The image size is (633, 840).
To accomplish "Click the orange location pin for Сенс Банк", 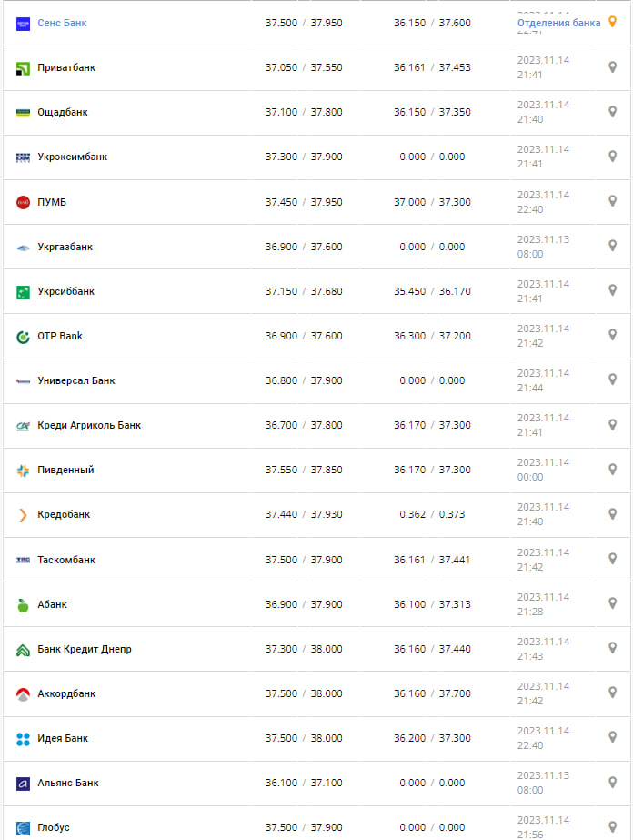I will coord(612,22).
